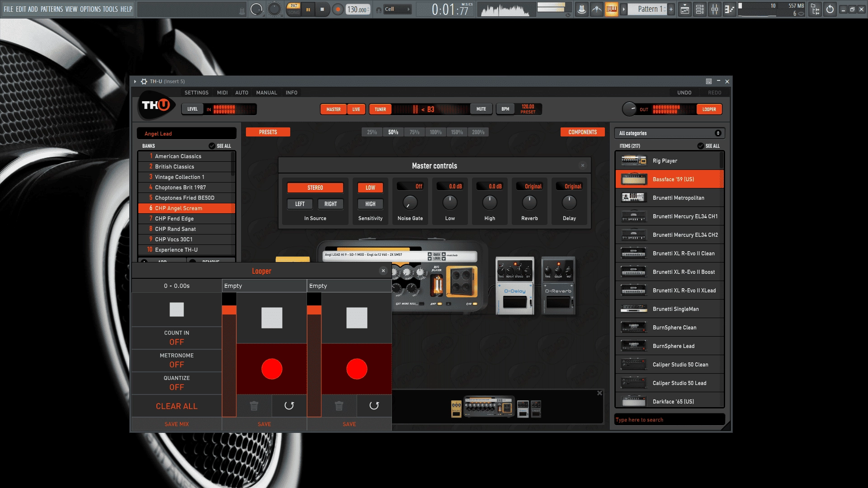This screenshot has width=868, height=488.
Task: Toggle the FL Studio metronome icon
Action: click(582, 9)
